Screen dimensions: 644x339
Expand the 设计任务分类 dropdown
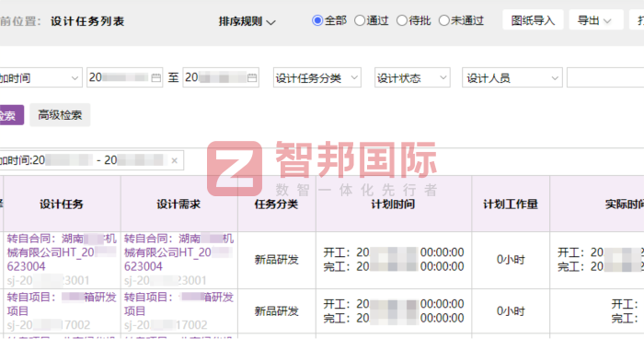coord(317,77)
